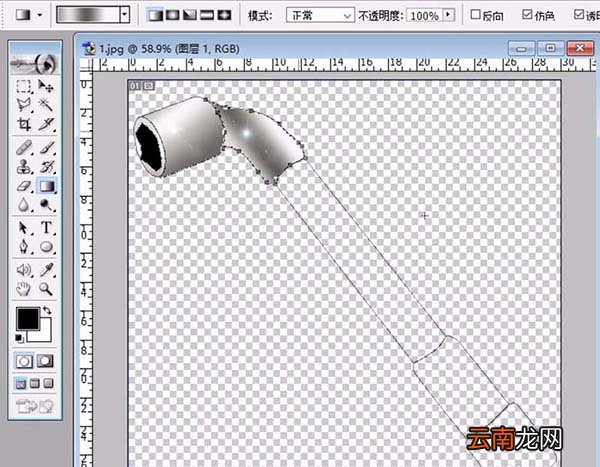Select the Dodge tool
Viewport: 600px width, 467px height.
point(46,206)
